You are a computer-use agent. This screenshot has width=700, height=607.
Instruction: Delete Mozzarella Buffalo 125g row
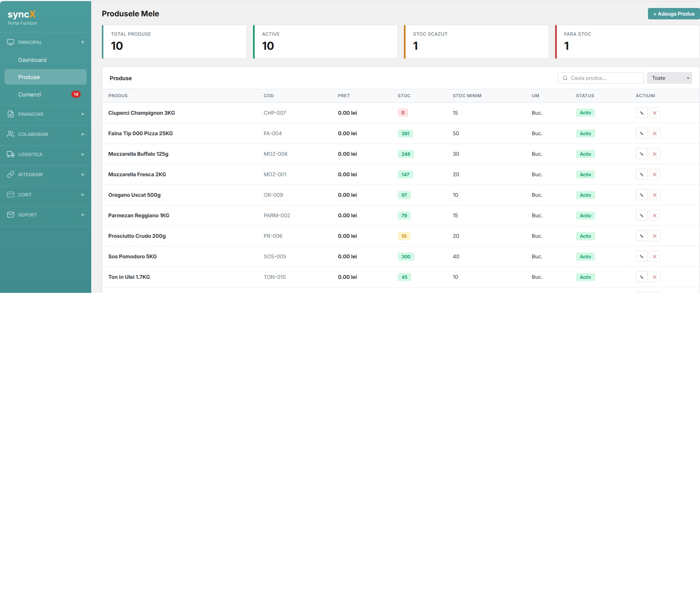[x=654, y=154]
